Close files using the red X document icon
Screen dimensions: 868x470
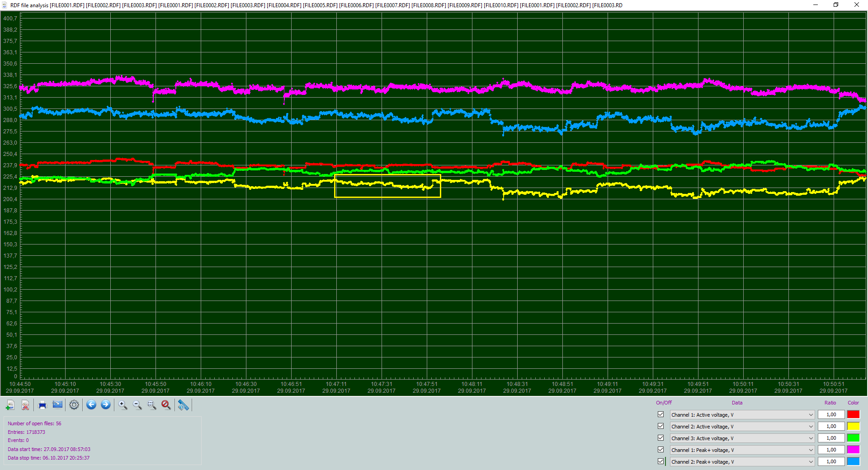coord(25,405)
